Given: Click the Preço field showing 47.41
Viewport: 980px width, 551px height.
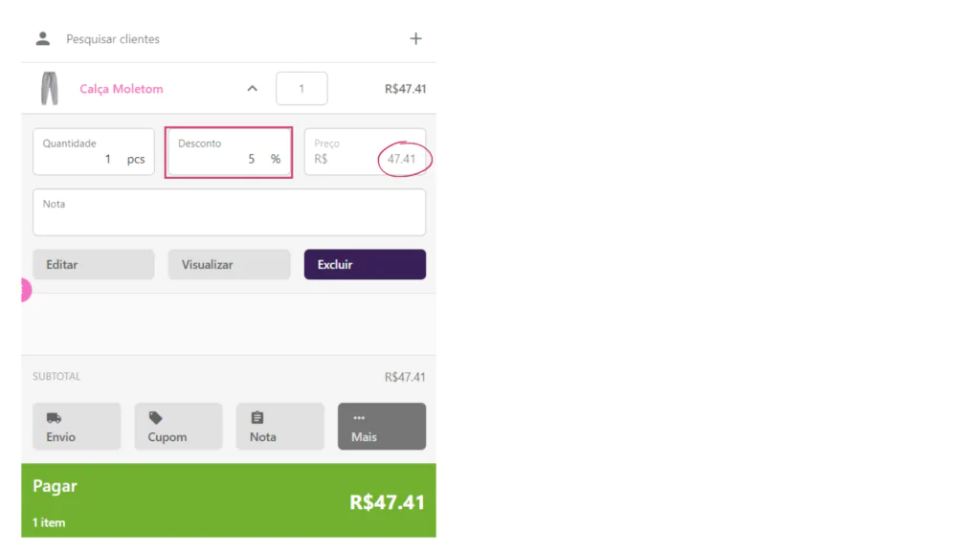Looking at the screenshot, I should 365,152.
